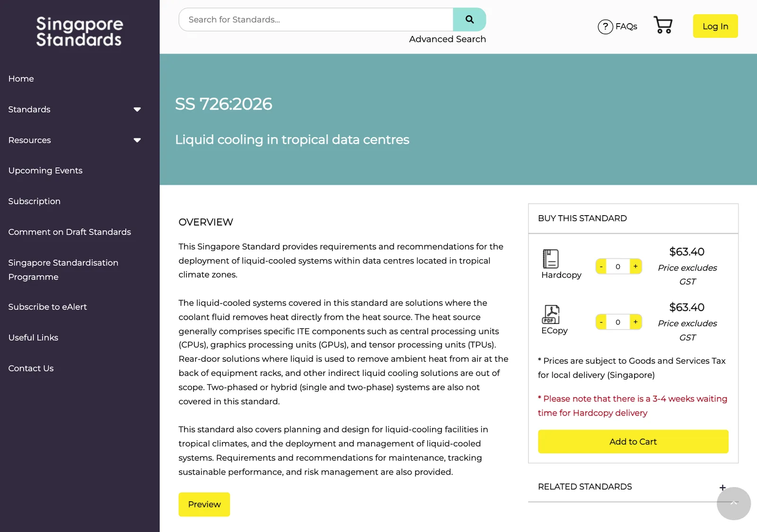
Task: Expand the Standards sidebar dropdown arrow
Action: (137, 110)
